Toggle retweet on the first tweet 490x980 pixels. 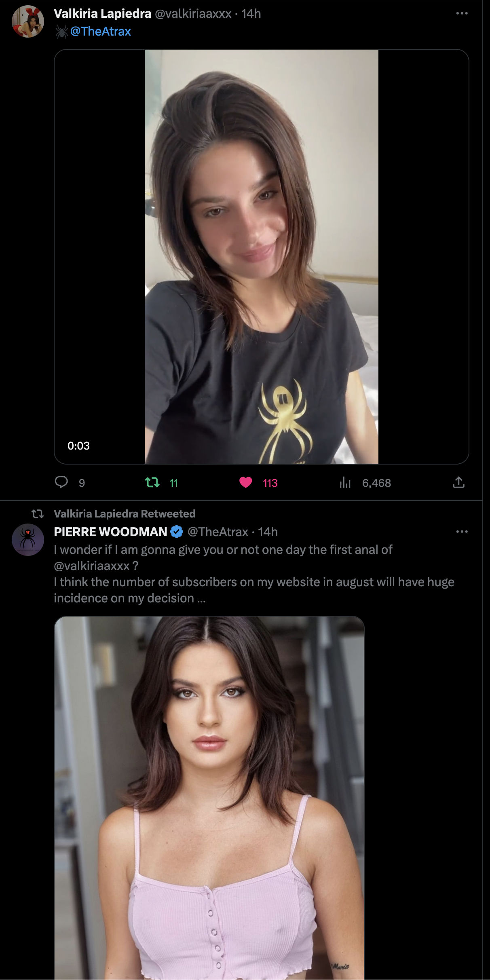(x=152, y=482)
